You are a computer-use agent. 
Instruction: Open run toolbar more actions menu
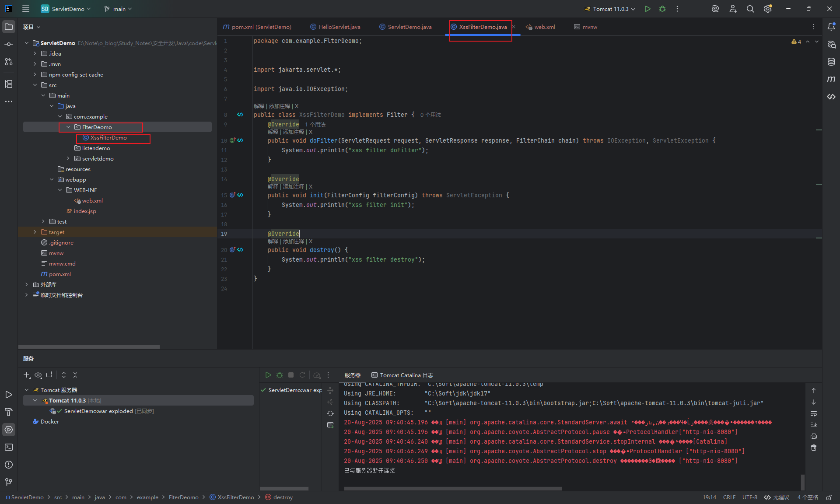[677, 9]
